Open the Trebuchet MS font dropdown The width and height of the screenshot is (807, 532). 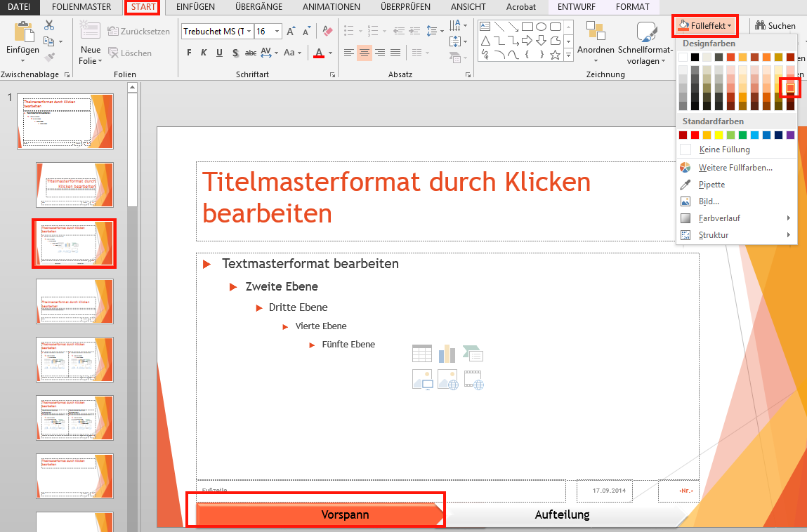[249, 32]
